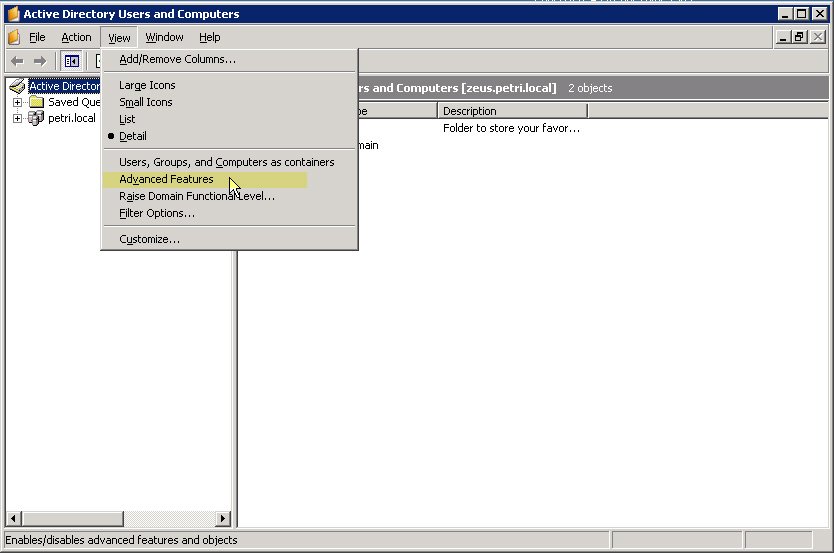Click the Forward arrow toolbar icon
The height and width of the screenshot is (553, 834).
(40, 61)
